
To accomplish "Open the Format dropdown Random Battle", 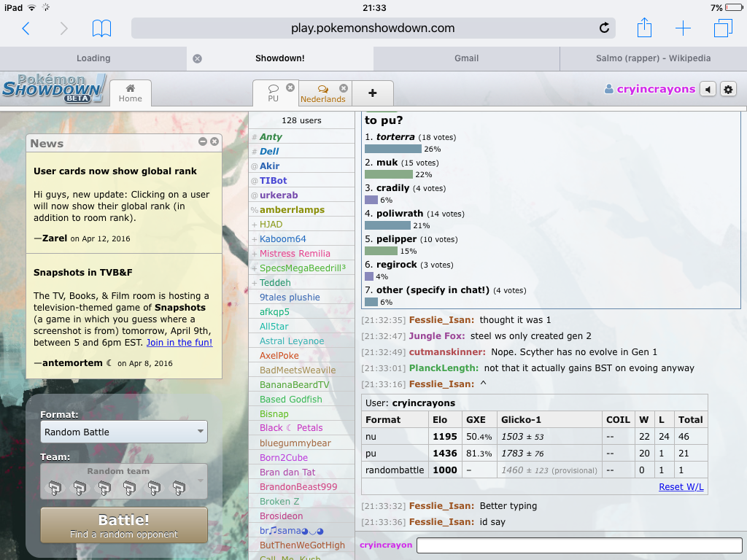I will click(x=124, y=432).
